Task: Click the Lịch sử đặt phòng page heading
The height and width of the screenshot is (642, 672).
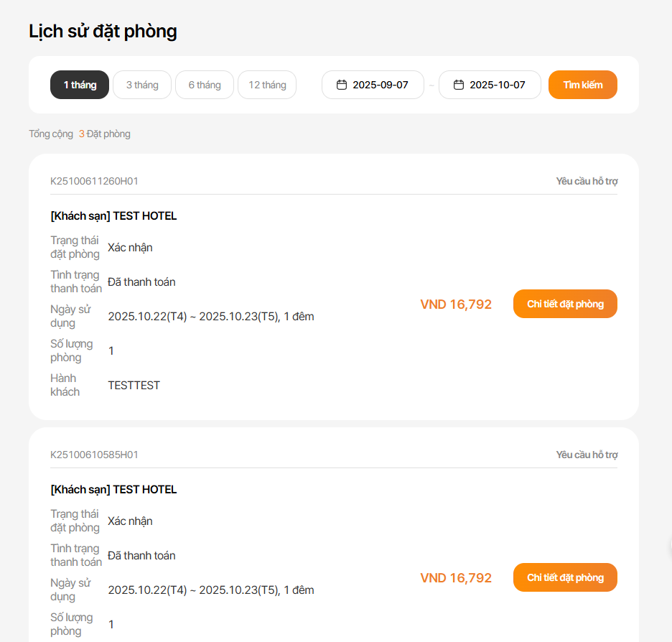Action: (103, 32)
